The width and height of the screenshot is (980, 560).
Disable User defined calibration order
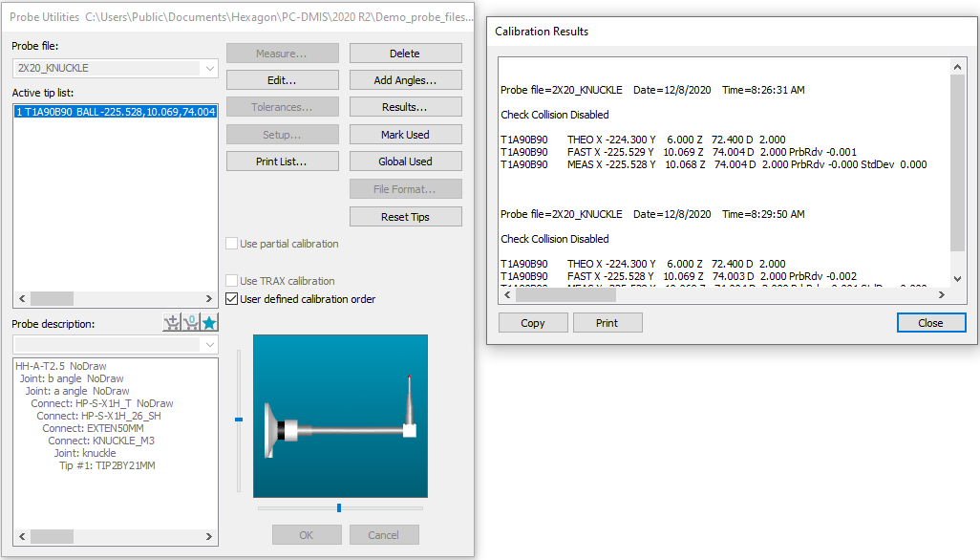[x=231, y=297]
